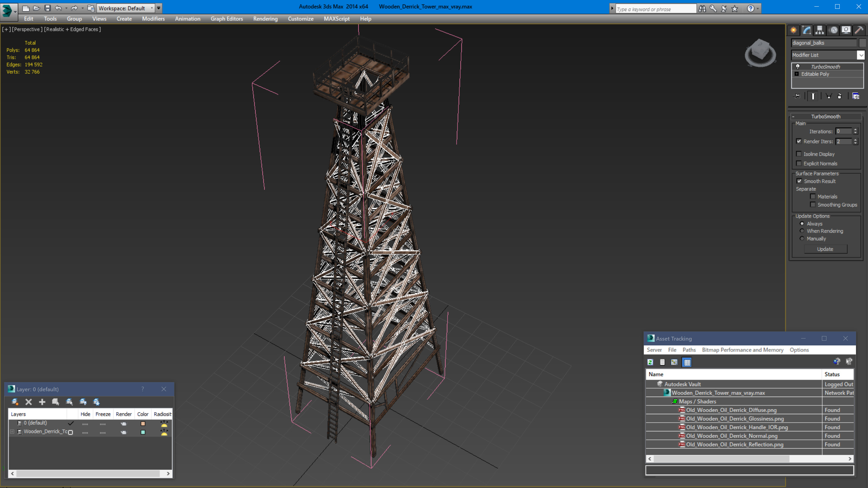
Task: Open the Display command panel tab
Action: (x=846, y=30)
